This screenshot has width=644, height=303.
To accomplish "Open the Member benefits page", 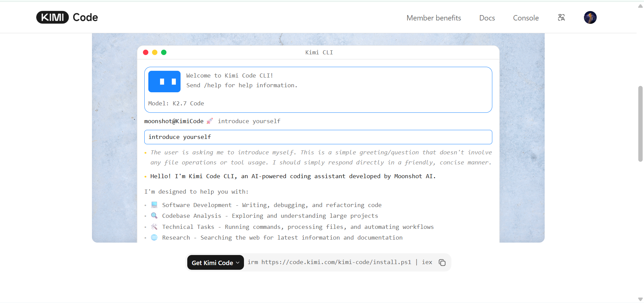I will tap(434, 18).
